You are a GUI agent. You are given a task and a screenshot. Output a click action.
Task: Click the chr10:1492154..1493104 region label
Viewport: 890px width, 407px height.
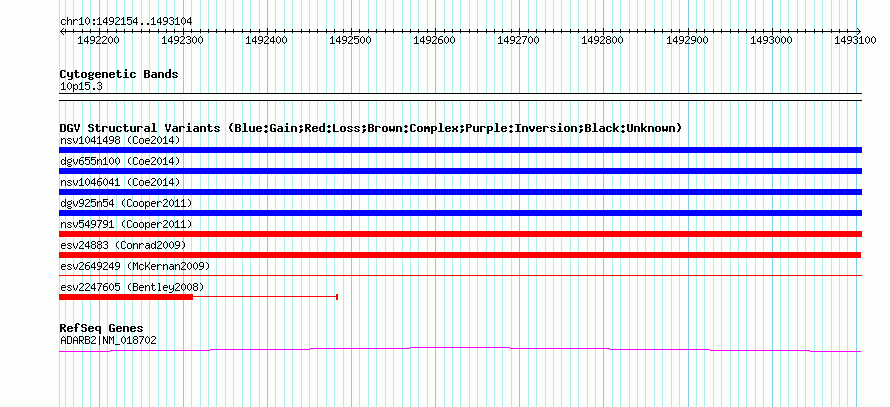click(x=126, y=22)
